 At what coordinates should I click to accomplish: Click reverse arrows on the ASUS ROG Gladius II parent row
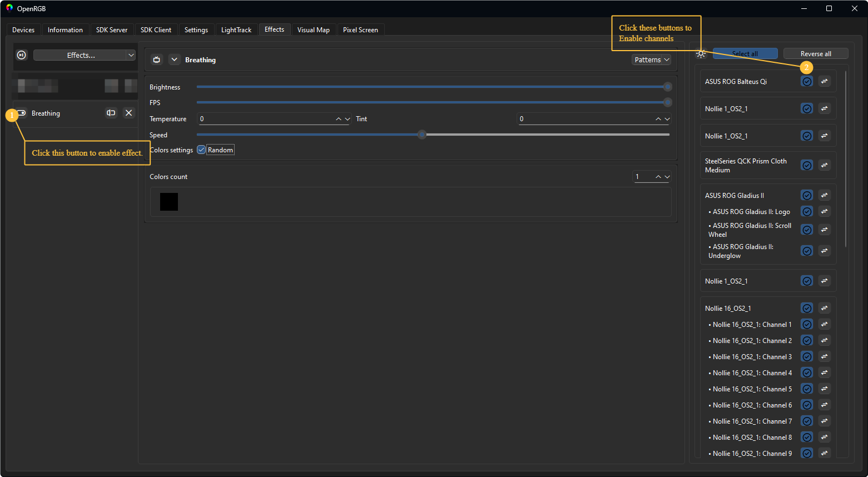[x=825, y=195]
